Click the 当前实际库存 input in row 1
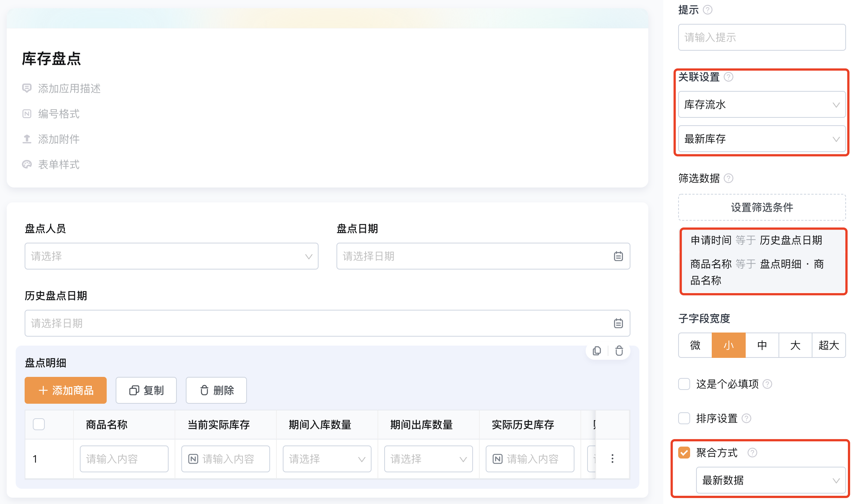This screenshot has width=852, height=504. pyautogui.click(x=226, y=459)
